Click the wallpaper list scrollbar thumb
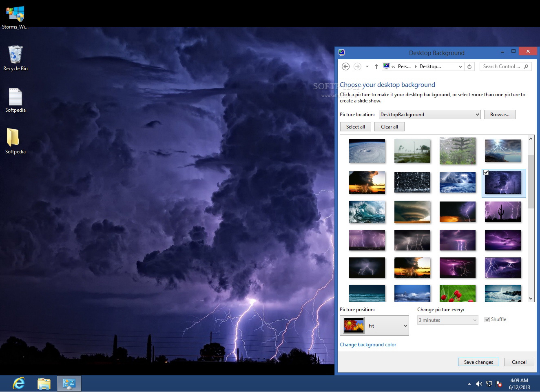Screen dimensions: 540x392 (531, 182)
